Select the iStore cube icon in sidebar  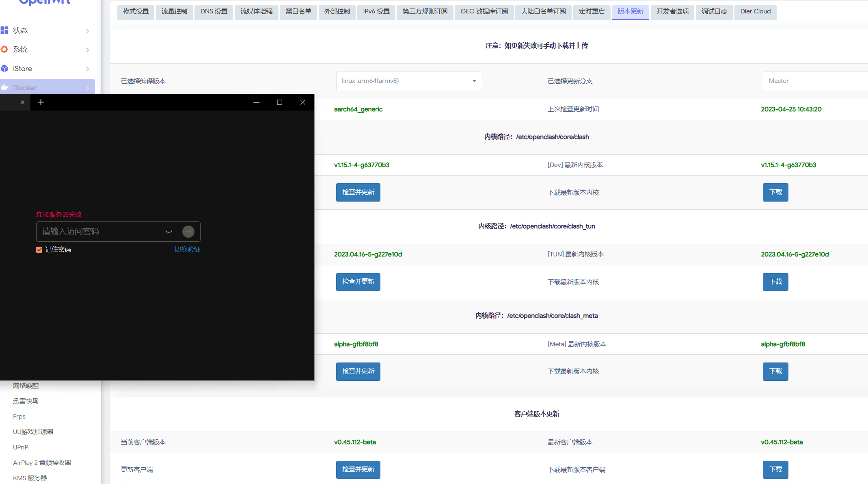click(4, 68)
